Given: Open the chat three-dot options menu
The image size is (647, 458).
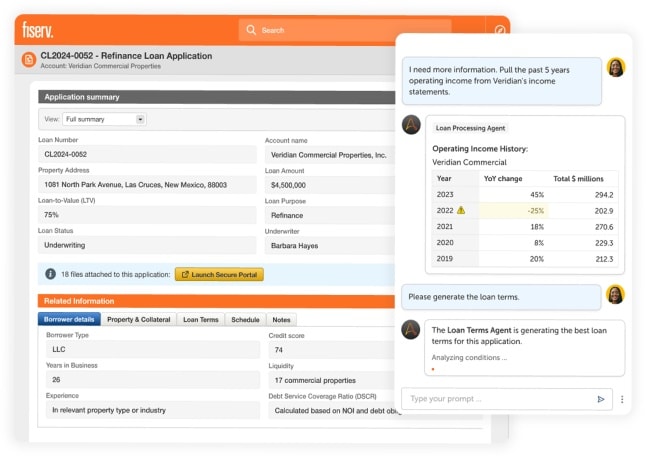Looking at the screenshot, I should 622,399.
